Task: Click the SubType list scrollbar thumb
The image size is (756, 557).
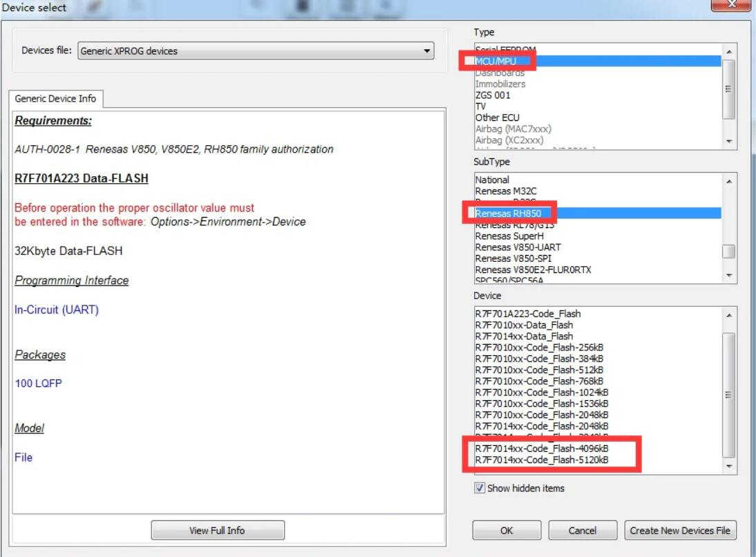Action: coord(729,252)
